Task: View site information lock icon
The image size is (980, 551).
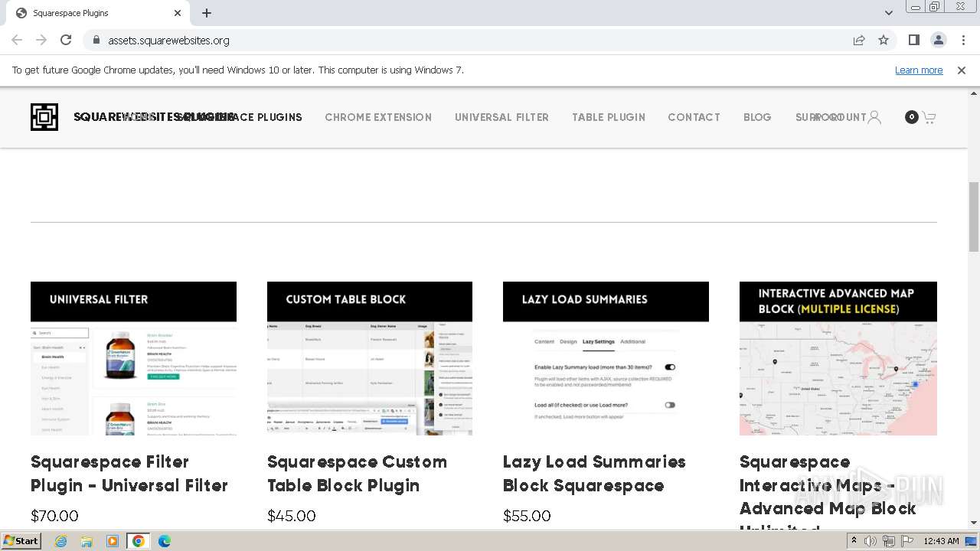Action: [x=96, y=40]
